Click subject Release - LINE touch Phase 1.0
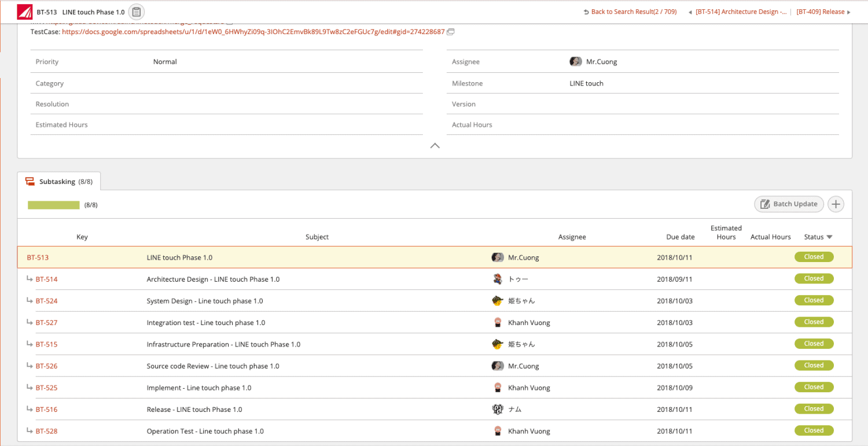 (194, 410)
